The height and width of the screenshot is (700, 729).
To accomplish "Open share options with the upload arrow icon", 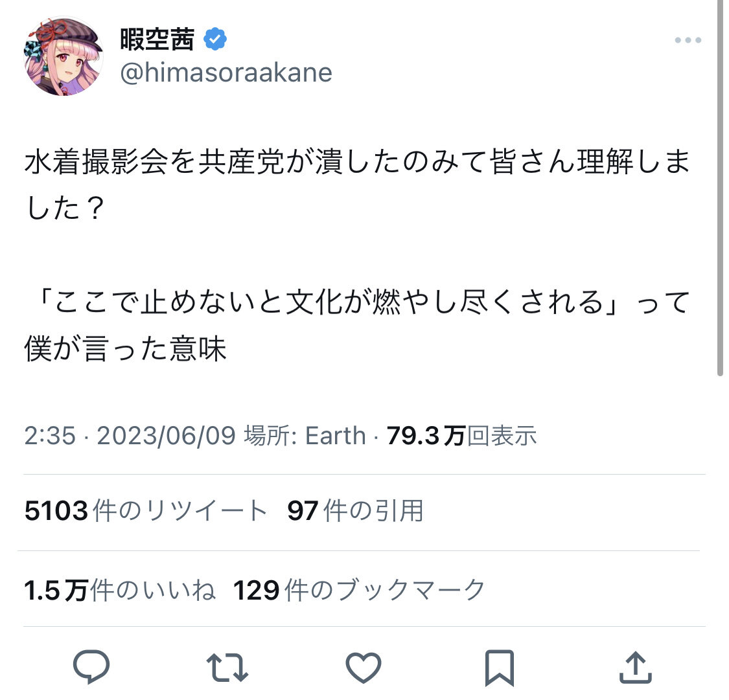I will coord(636,668).
